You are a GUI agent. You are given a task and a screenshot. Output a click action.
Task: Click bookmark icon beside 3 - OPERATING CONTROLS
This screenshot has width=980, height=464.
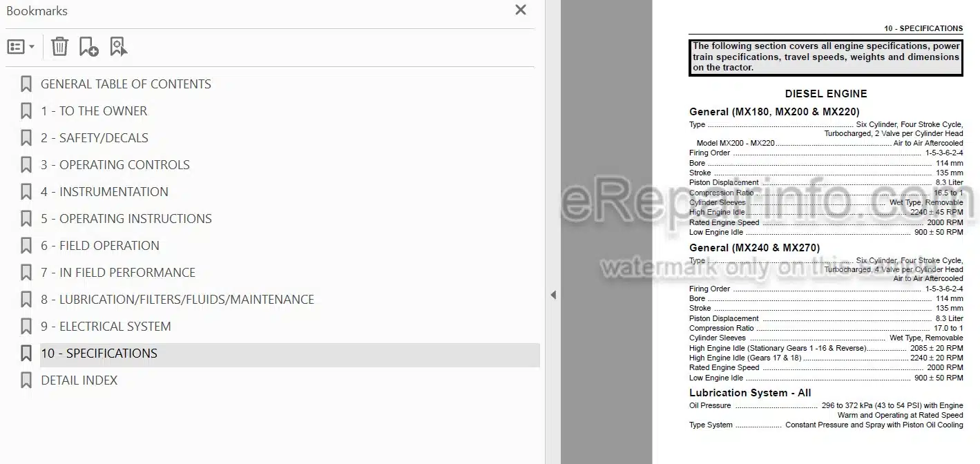tap(26, 165)
